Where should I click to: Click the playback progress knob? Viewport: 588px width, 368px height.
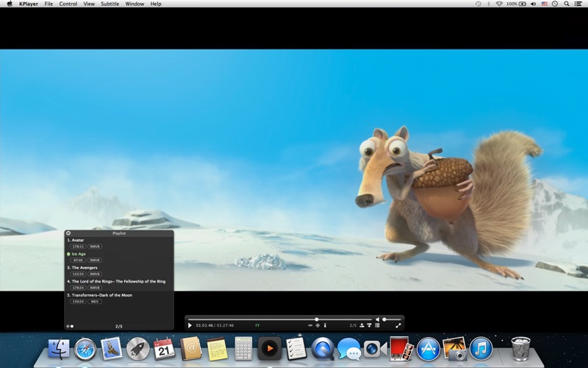coord(317,319)
